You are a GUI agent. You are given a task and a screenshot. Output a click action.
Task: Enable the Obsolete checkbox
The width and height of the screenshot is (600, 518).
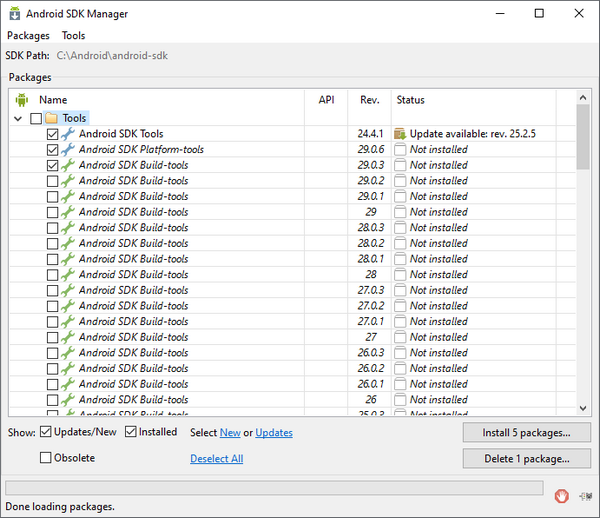coord(46,458)
